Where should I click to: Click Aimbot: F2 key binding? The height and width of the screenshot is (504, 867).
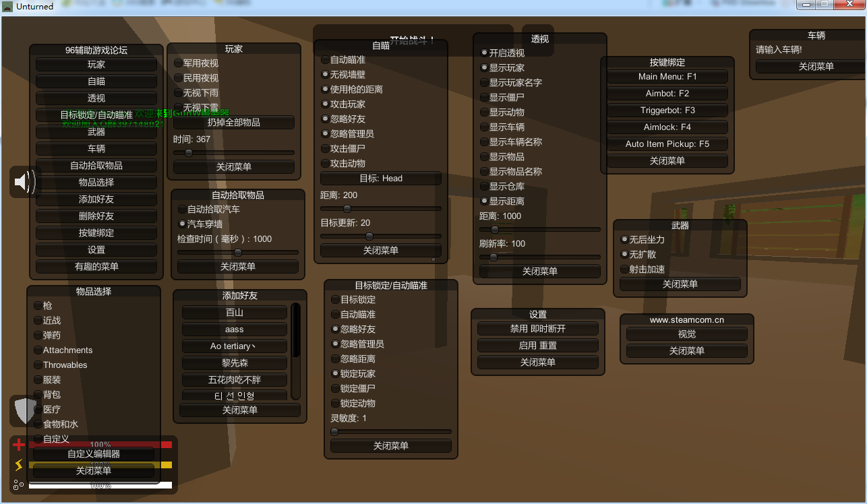[667, 94]
